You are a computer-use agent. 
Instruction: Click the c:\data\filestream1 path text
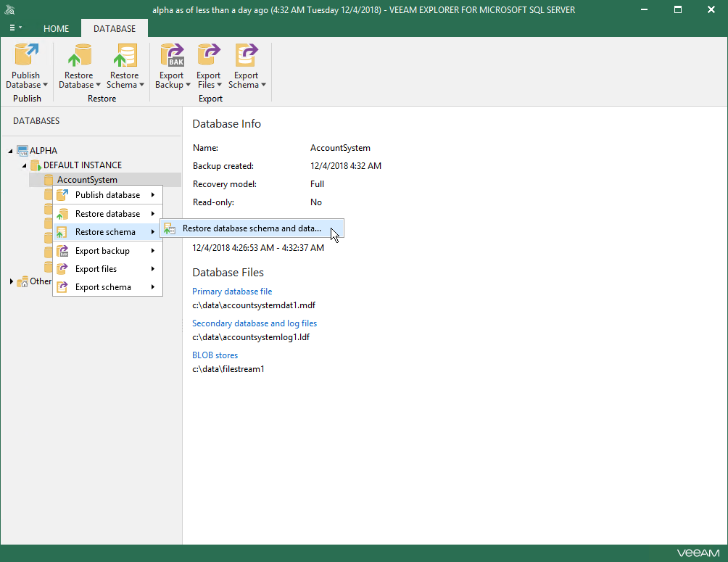228,369
